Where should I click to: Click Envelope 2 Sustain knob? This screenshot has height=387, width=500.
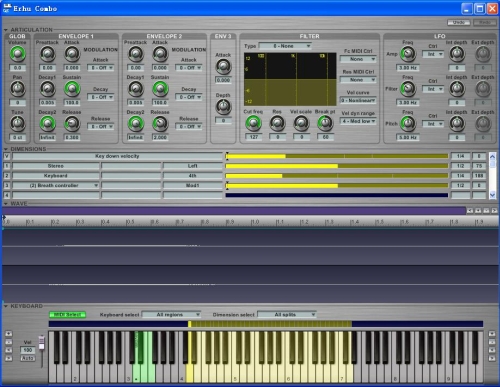point(160,89)
